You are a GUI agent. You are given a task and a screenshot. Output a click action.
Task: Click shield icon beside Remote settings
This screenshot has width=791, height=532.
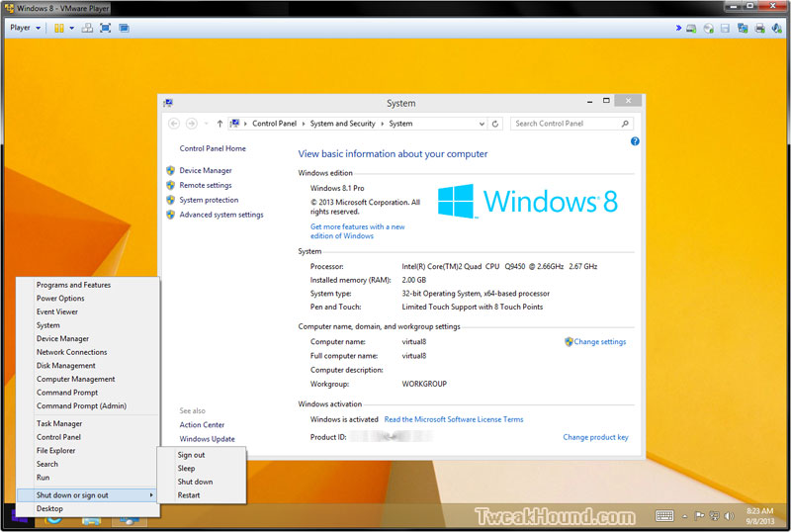pos(170,185)
